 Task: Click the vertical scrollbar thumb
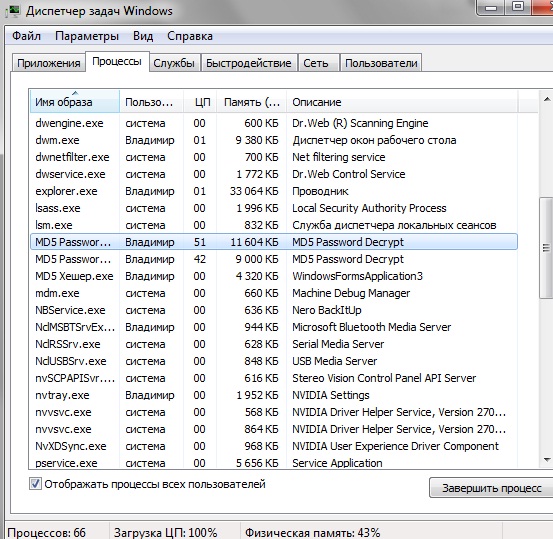coord(546,248)
